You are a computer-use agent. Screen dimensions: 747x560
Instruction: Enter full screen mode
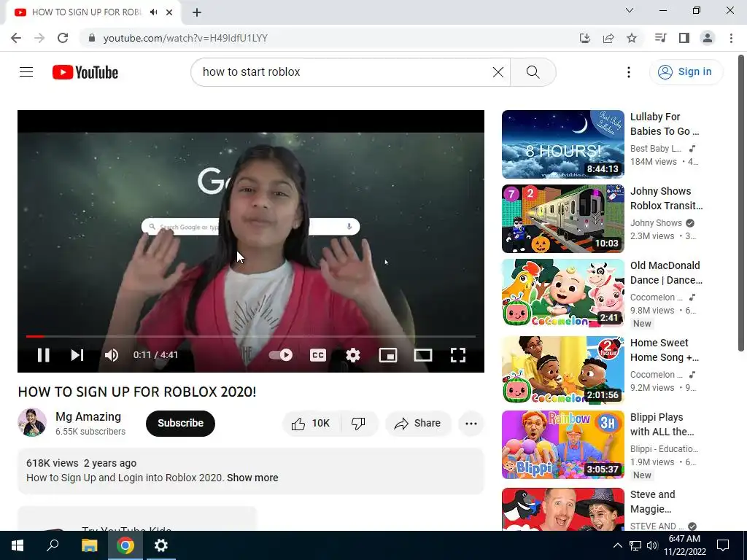(x=458, y=355)
